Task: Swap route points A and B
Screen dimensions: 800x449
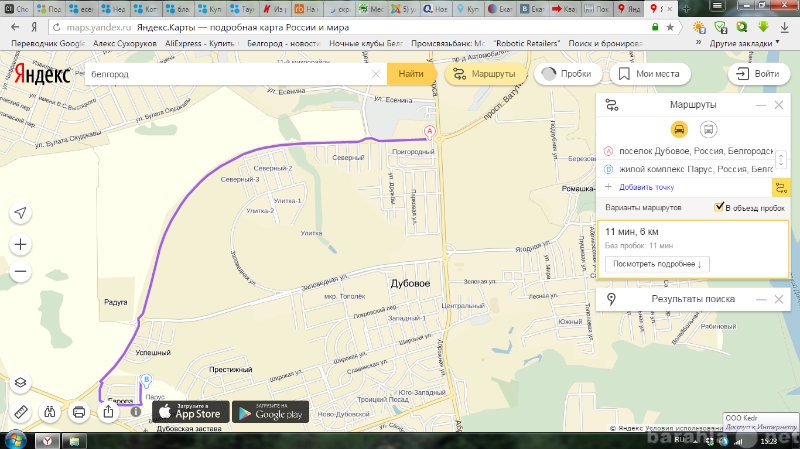Action: pyautogui.click(x=781, y=160)
